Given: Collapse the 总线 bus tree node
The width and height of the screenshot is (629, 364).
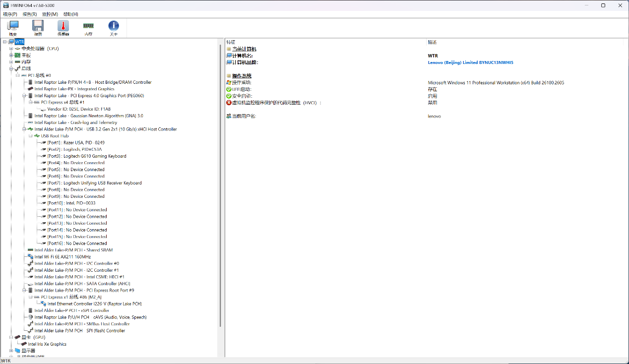Looking at the screenshot, I should [11, 69].
